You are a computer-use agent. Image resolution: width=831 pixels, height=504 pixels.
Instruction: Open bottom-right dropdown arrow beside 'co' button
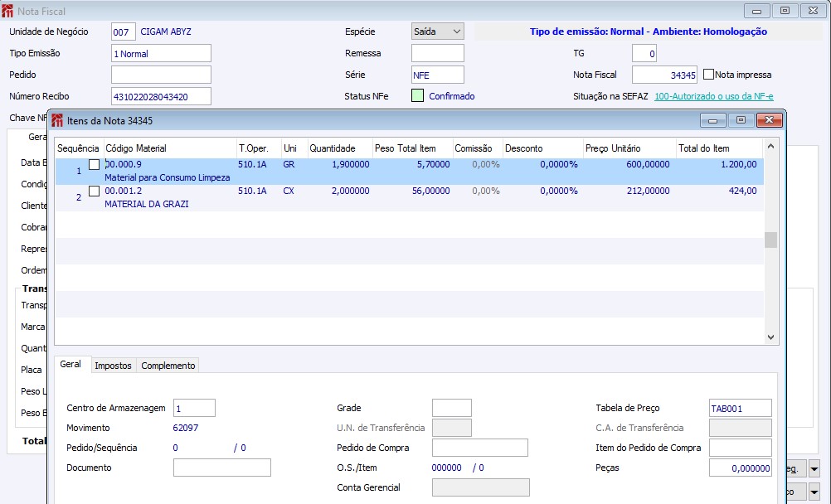point(814,492)
